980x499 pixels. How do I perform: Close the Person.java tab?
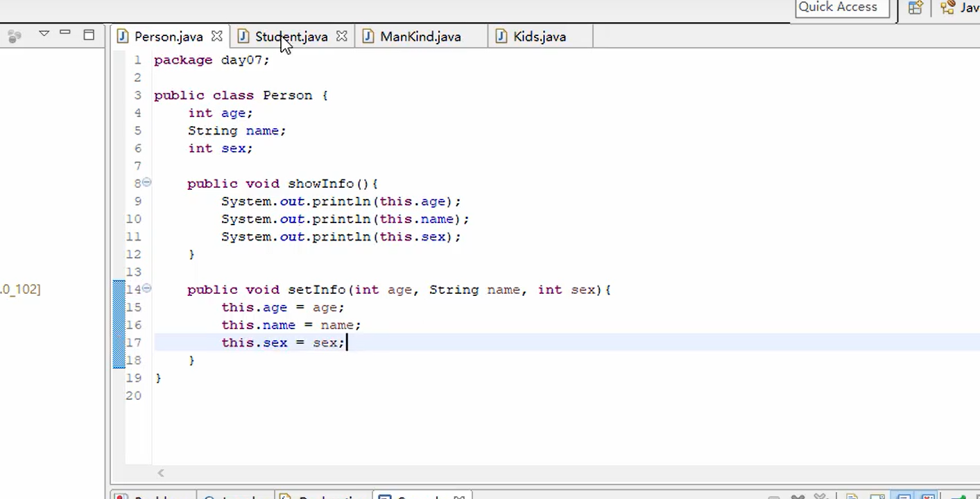tap(216, 36)
